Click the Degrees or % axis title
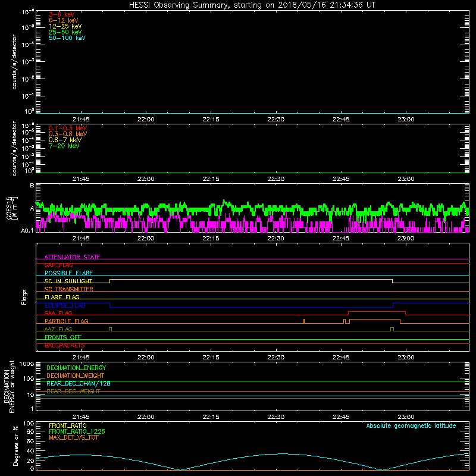 (x=15, y=446)
